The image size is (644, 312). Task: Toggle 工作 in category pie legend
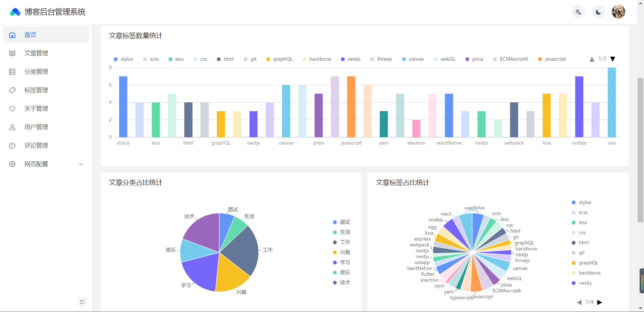pos(341,242)
